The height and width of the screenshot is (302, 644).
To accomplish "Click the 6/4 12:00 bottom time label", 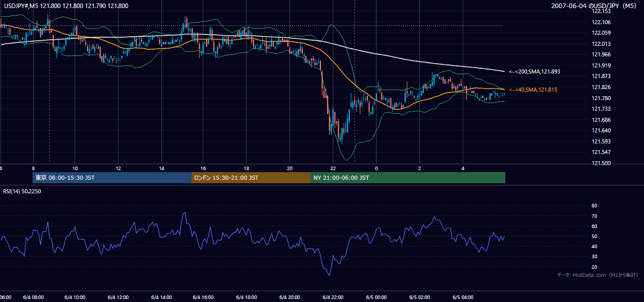I will (x=118, y=297).
